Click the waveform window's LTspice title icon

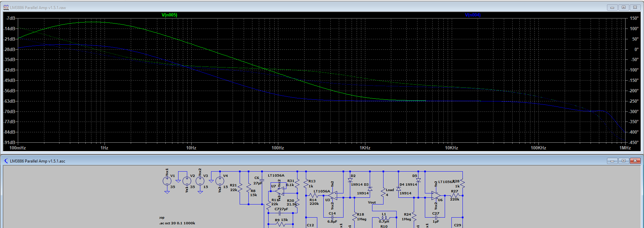point(6,7)
